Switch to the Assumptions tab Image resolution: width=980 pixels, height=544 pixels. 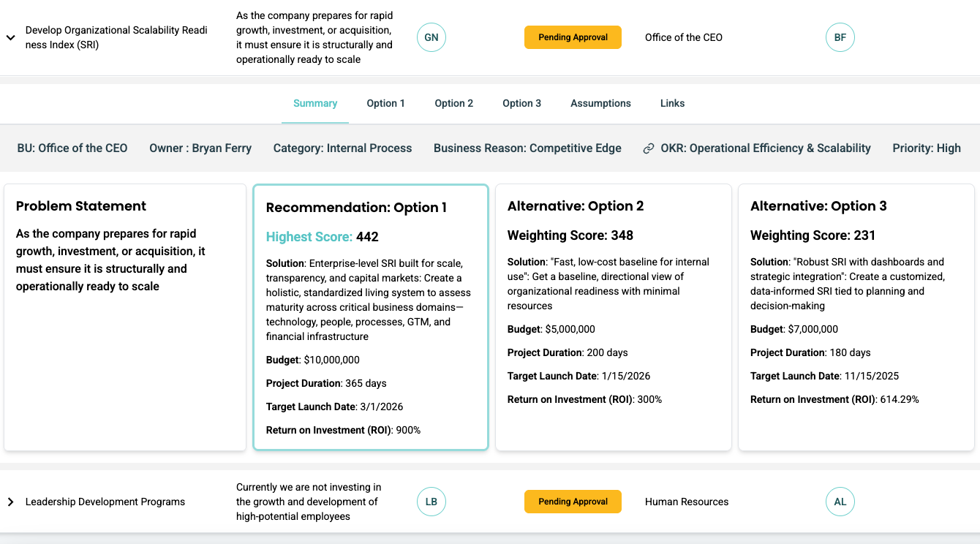600,103
